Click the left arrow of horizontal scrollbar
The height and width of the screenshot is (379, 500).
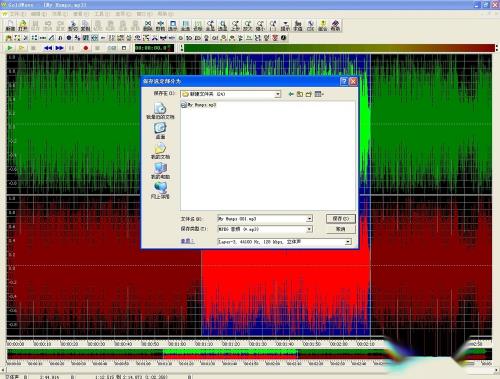[3, 370]
